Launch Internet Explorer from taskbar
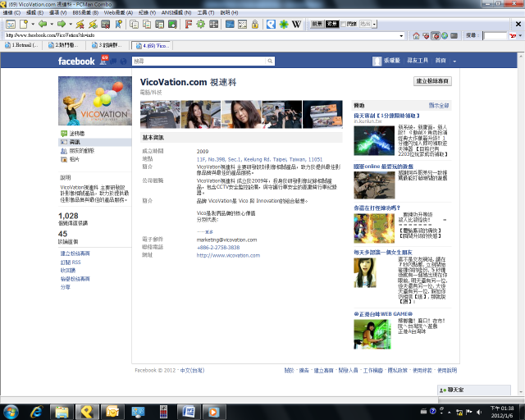 pyautogui.click(x=36, y=412)
